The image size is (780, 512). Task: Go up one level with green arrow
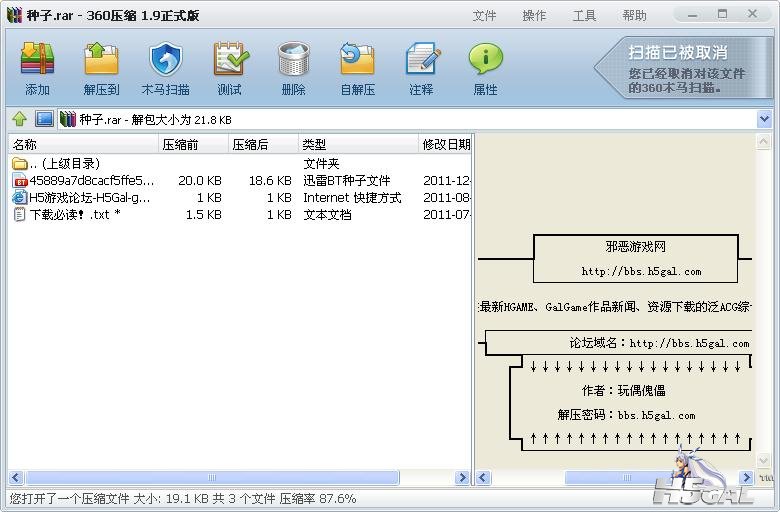19,119
